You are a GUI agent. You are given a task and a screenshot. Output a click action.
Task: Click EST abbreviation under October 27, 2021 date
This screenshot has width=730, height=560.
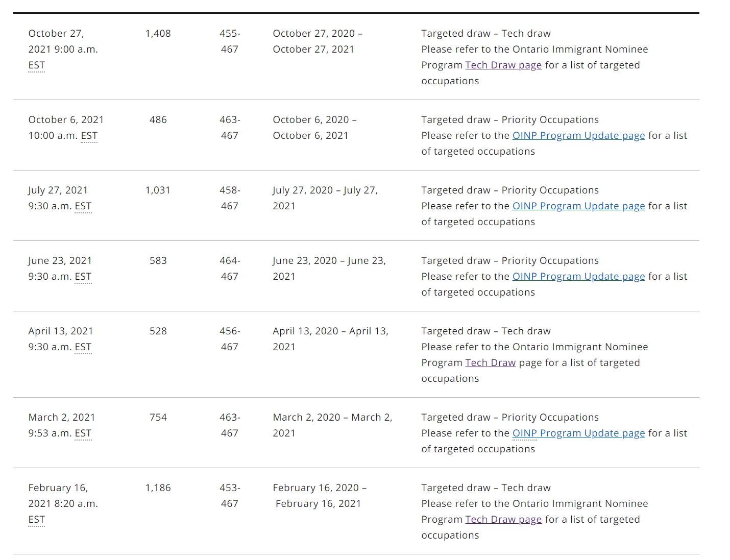click(x=37, y=65)
